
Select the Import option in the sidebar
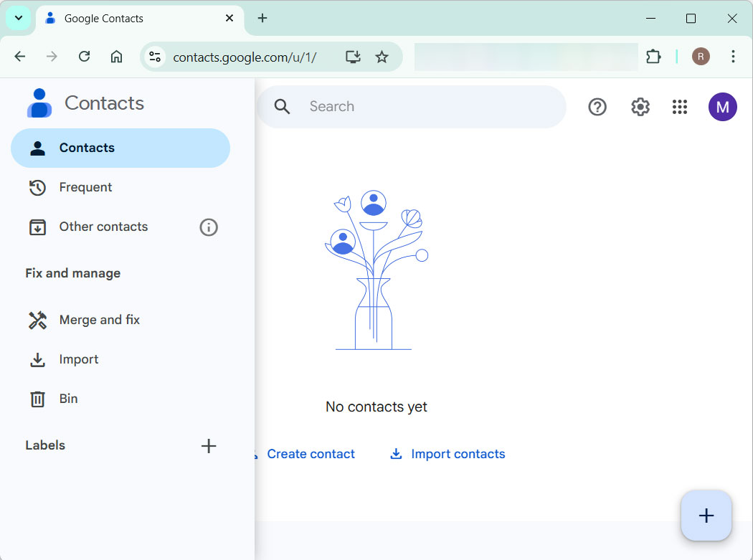coord(79,359)
